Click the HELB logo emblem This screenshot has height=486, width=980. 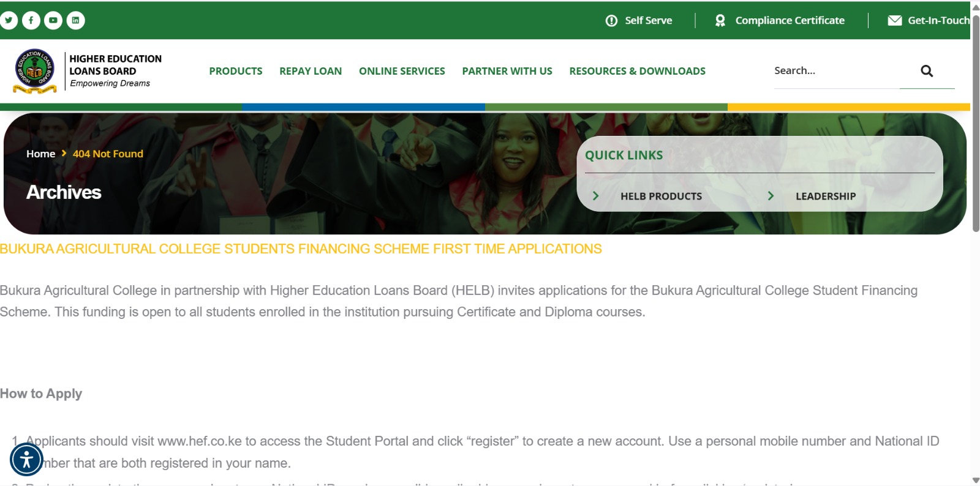click(x=35, y=71)
